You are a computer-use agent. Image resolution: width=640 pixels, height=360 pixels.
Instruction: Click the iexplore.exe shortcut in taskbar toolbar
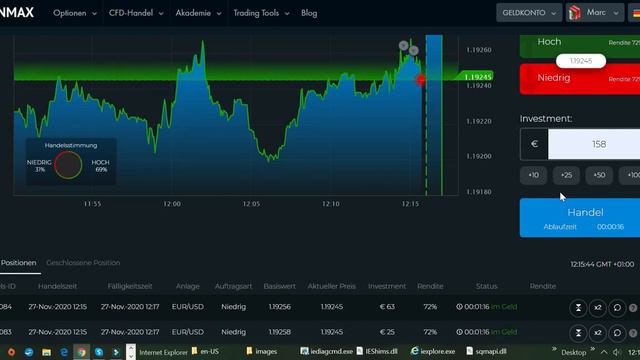433,351
